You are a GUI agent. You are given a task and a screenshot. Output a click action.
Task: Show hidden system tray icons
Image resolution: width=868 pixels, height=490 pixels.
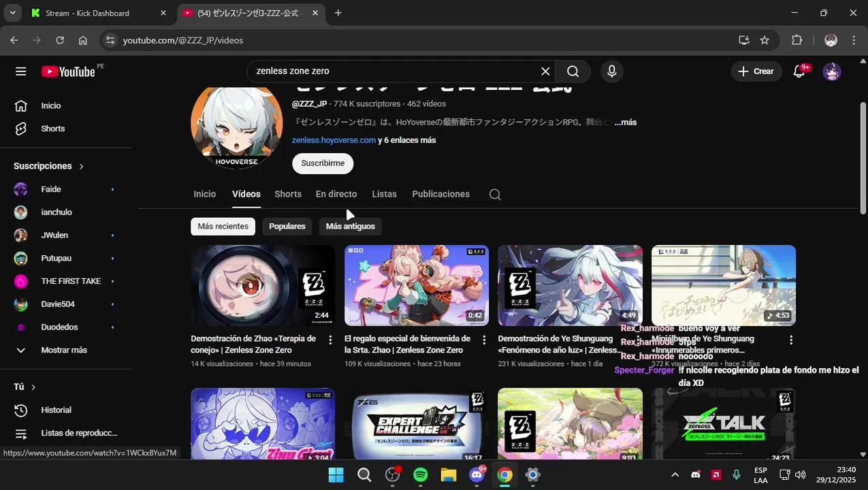pos(675,475)
